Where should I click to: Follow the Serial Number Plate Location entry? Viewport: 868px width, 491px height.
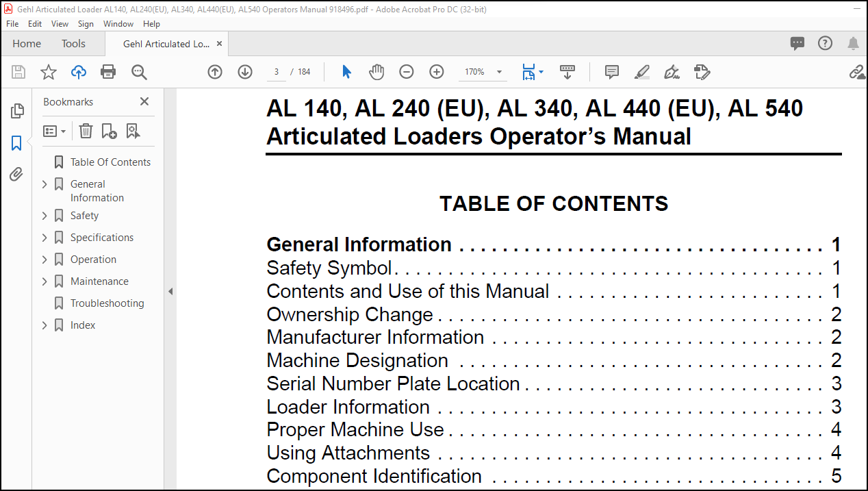tap(554, 383)
